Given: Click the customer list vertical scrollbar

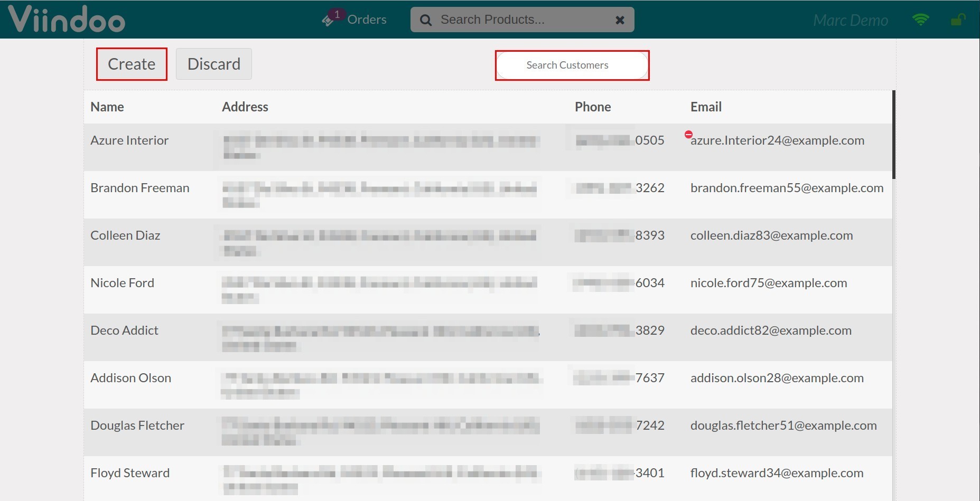Looking at the screenshot, I should pos(893,135).
